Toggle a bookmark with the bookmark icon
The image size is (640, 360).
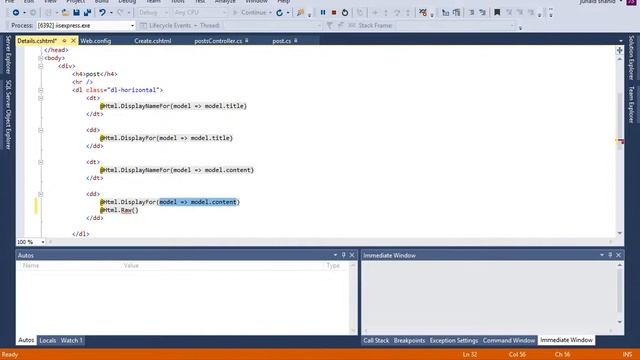tap(497, 13)
